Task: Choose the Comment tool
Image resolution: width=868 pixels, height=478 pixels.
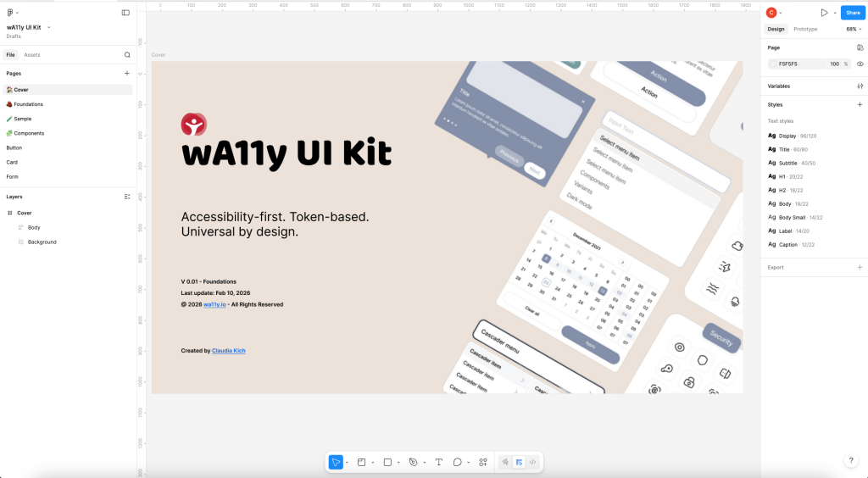Action: (457, 462)
